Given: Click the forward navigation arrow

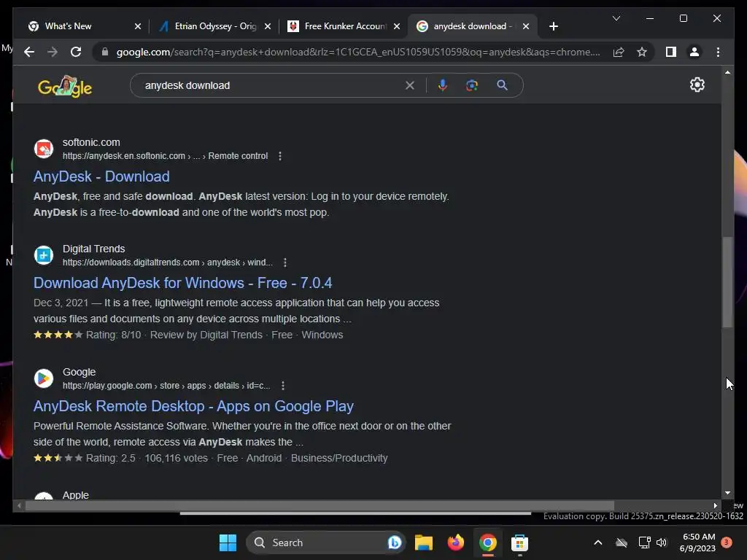Looking at the screenshot, I should 53,52.
